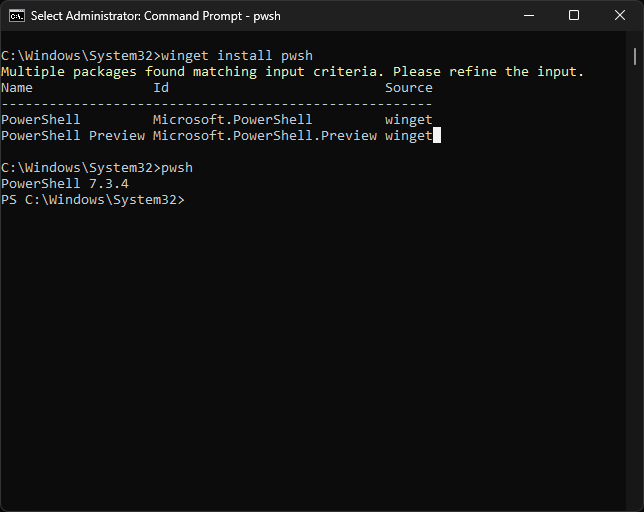Click the 'pwsh' command on second prompt

[x=177, y=168]
